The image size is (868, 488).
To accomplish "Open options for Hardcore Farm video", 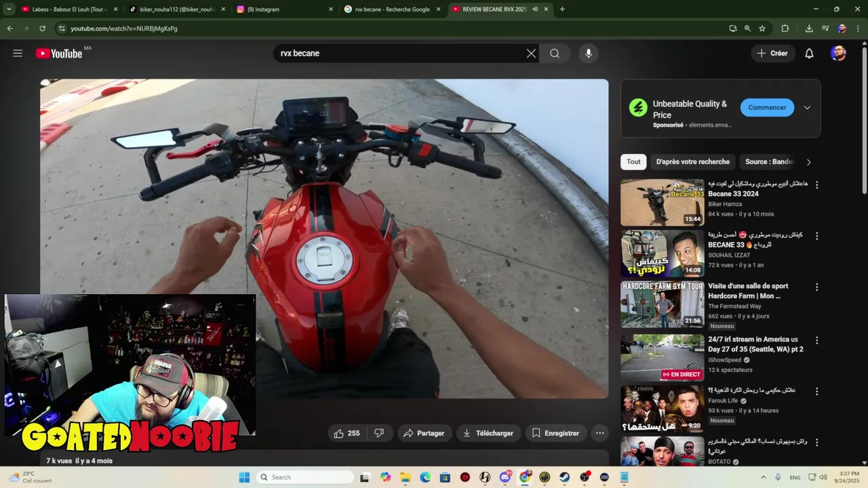I will click(816, 287).
